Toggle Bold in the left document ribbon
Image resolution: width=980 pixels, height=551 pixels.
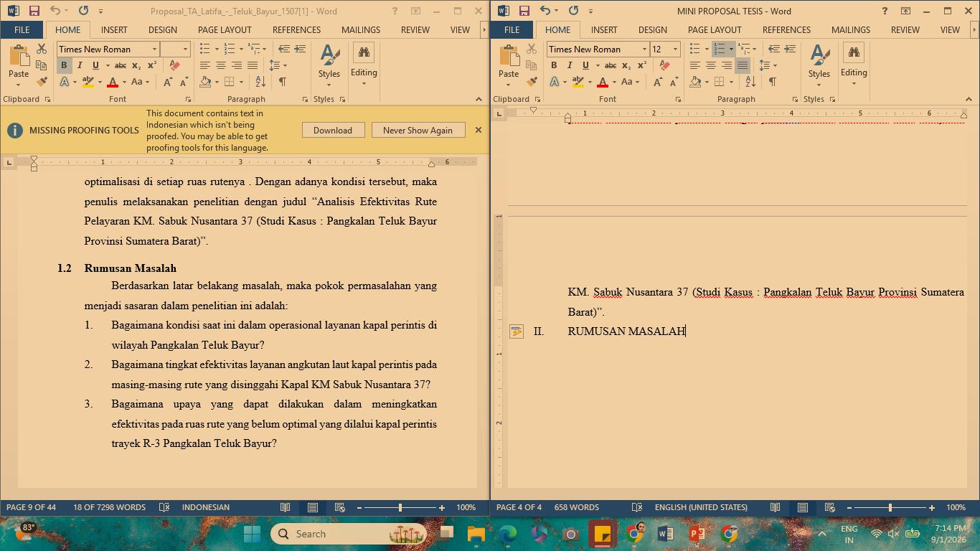64,65
